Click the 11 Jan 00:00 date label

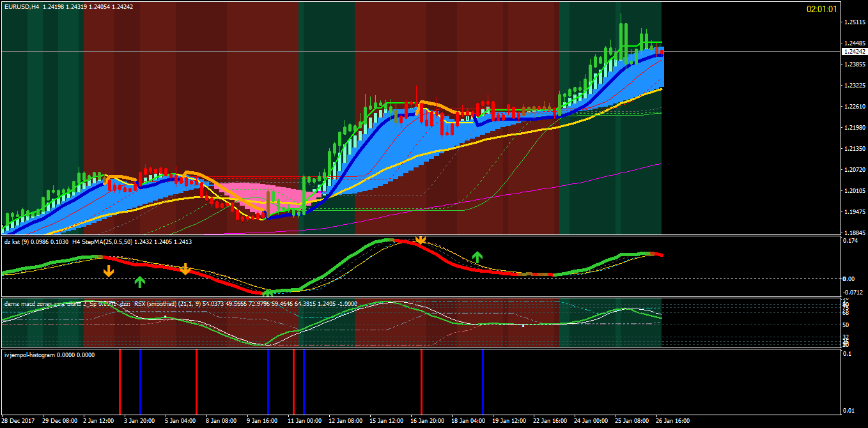coord(304,421)
